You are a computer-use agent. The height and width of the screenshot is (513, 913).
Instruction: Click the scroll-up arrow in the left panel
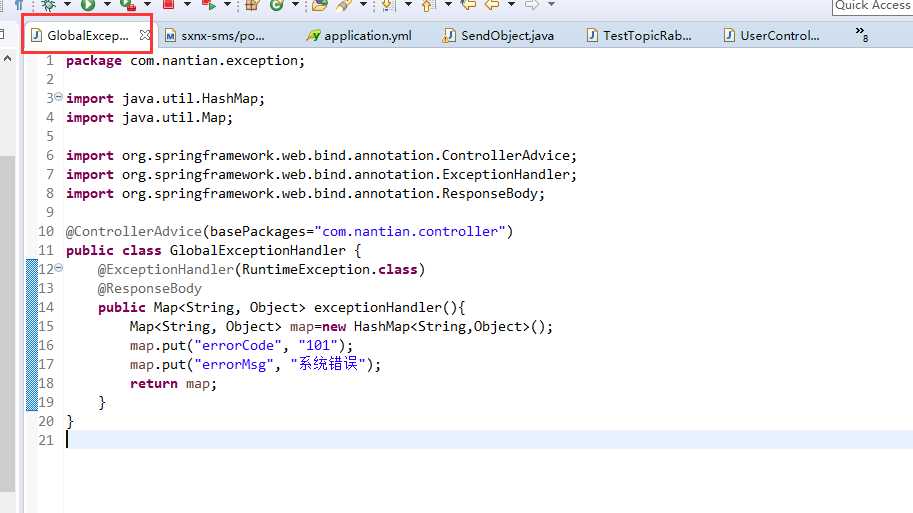8,58
